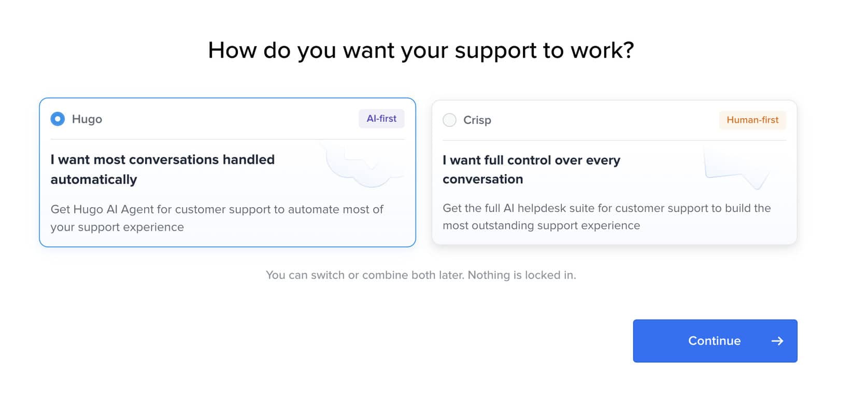The image size is (868, 404).
Task: Click the divider line in the Hugo card
Action: pos(227,139)
